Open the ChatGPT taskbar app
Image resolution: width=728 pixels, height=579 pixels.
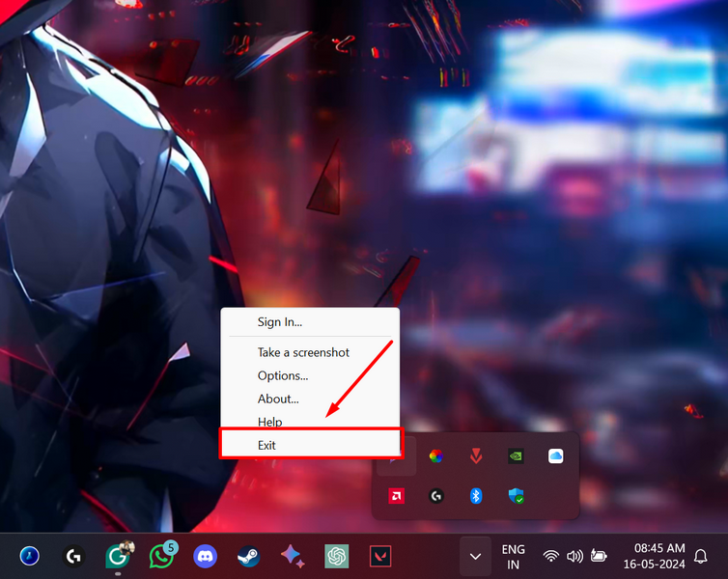pyautogui.click(x=336, y=556)
